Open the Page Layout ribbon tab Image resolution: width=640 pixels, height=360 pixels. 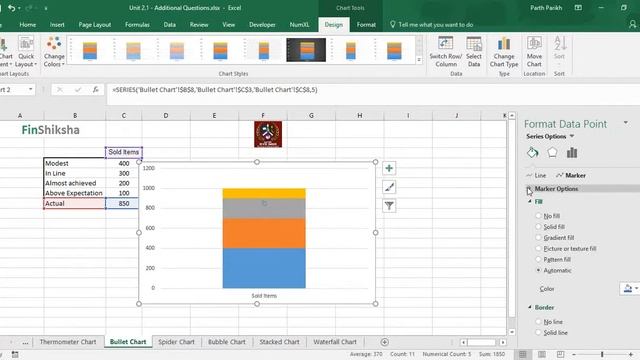(95, 24)
